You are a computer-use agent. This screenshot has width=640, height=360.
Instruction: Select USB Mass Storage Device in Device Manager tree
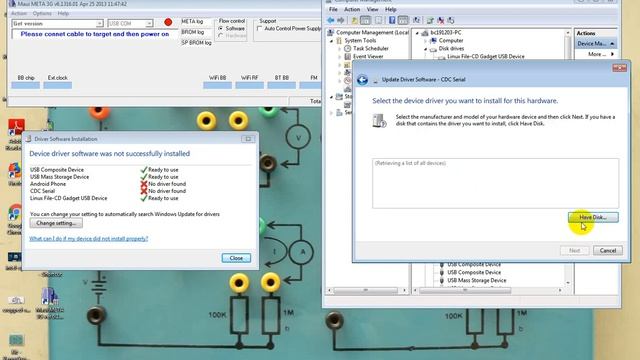[x=476, y=280]
